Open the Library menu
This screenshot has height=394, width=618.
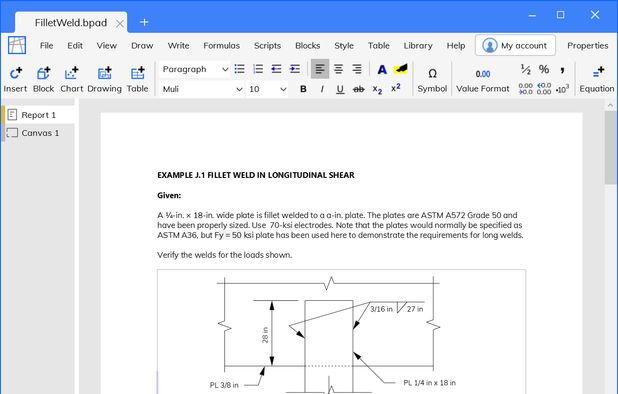tap(418, 46)
